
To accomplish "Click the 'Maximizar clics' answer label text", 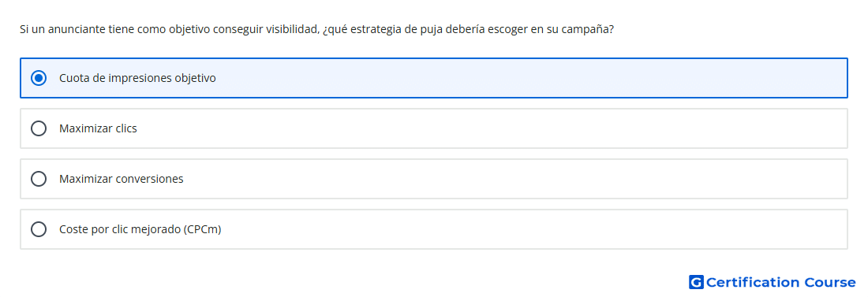I will (x=98, y=128).
